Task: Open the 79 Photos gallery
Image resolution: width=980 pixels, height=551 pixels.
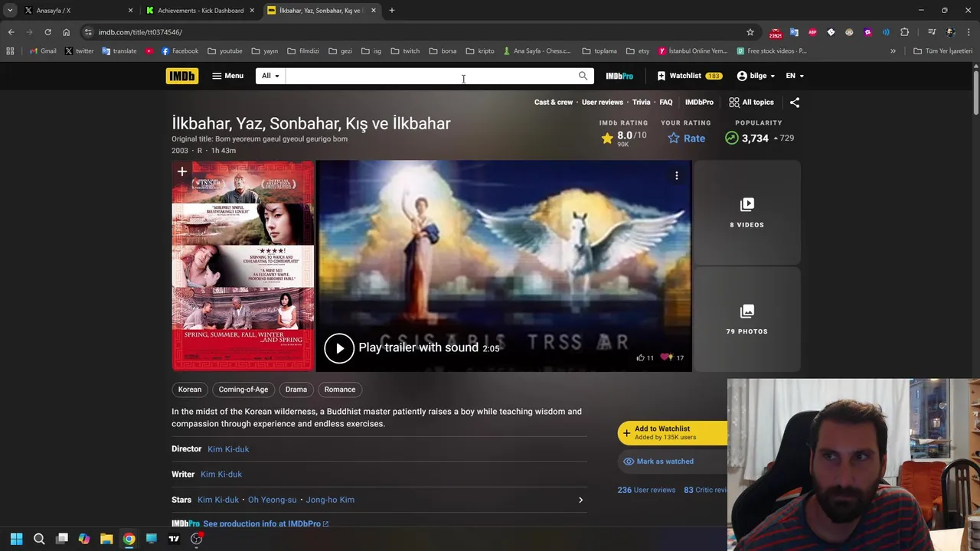Action: (746, 319)
